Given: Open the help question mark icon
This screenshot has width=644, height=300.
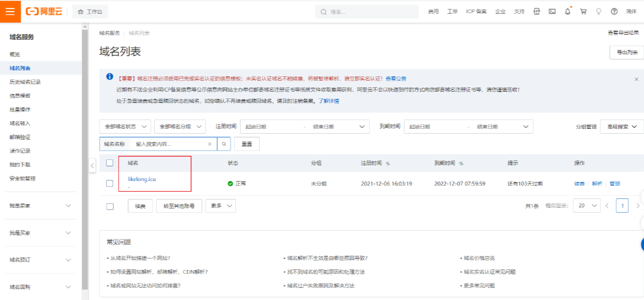Looking at the screenshot, I should coord(614,11).
